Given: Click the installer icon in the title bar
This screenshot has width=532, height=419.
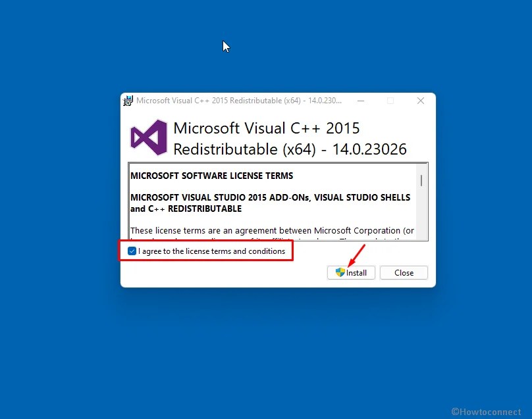Looking at the screenshot, I should (128, 101).
